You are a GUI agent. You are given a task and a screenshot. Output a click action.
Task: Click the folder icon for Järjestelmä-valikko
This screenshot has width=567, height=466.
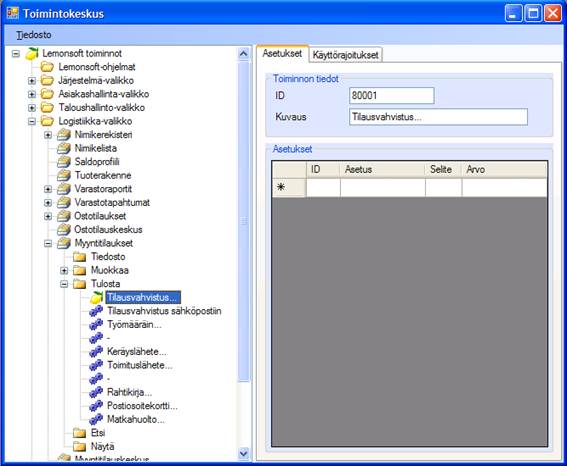click(47, 80)
